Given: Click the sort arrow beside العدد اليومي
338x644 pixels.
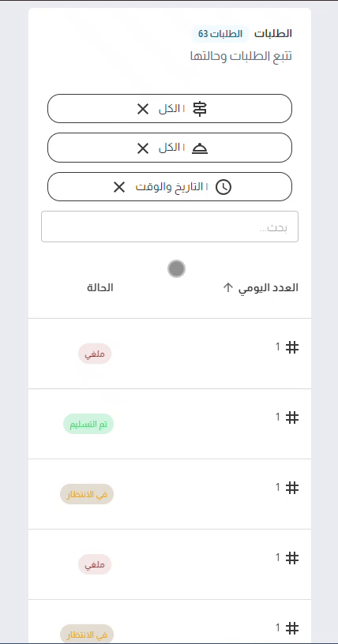Looking at the screenshot, I should [227, 287].
